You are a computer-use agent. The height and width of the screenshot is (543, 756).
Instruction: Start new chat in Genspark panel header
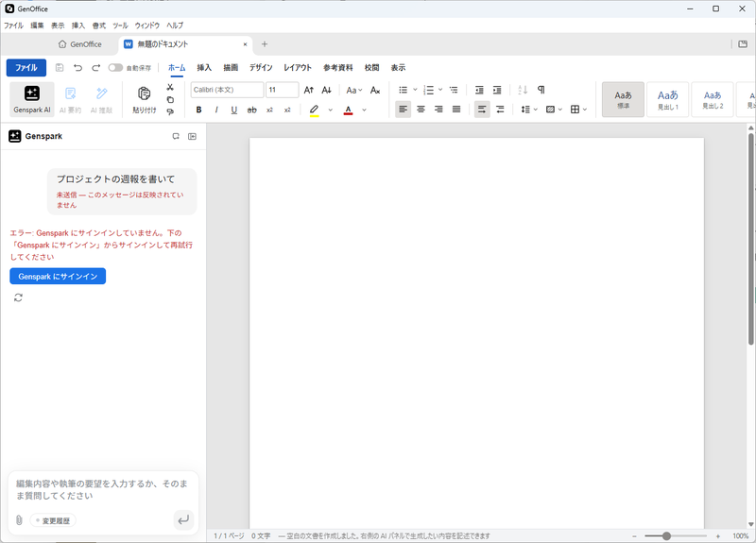(x=176, y=136)
